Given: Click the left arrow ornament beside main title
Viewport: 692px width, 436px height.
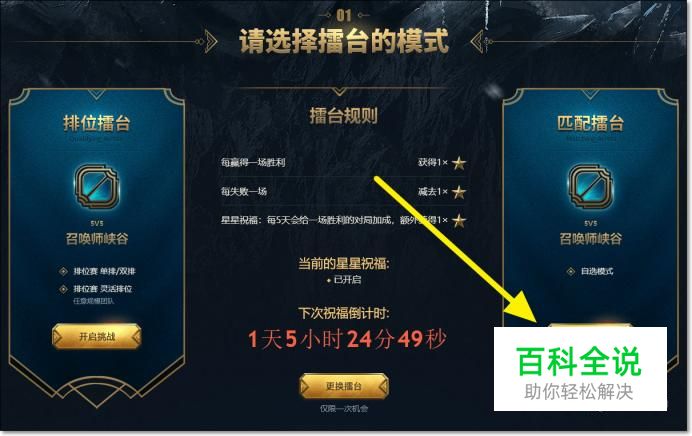Looking at the screenshot, I should (209, 41).
